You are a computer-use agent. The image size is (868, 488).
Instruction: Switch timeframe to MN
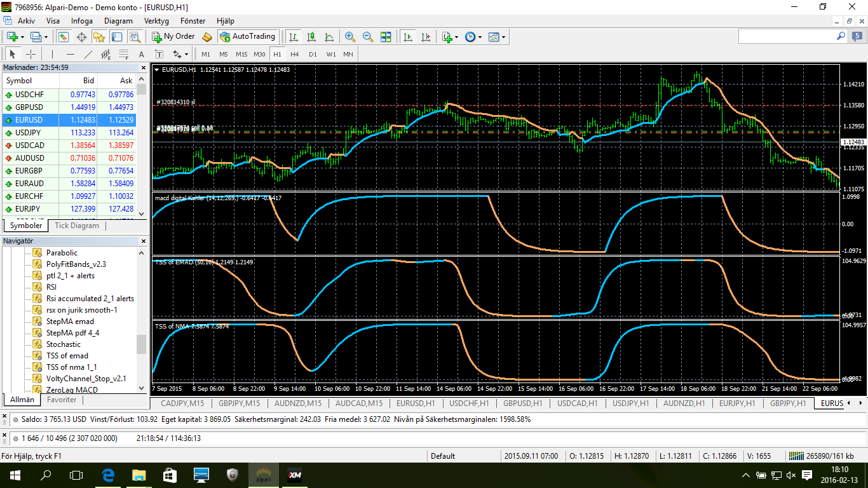(348, 54)
